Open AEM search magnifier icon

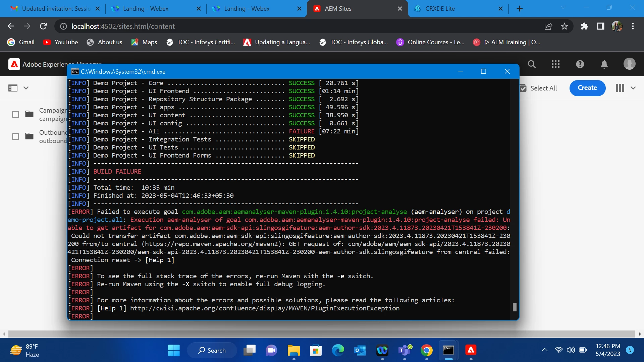(x=532, y=64)
